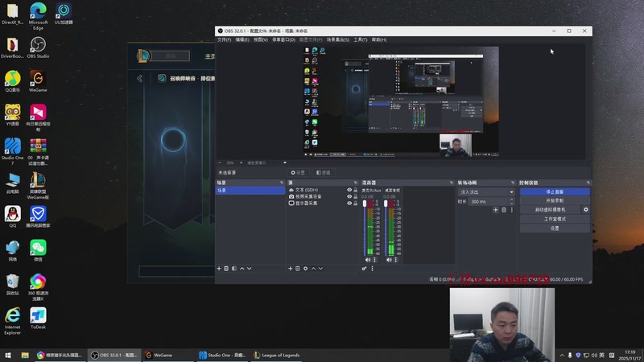Viewport: 644px width, 362px height.
Task: Open source properties gear in sources toolbar
Action: (306, 269)
